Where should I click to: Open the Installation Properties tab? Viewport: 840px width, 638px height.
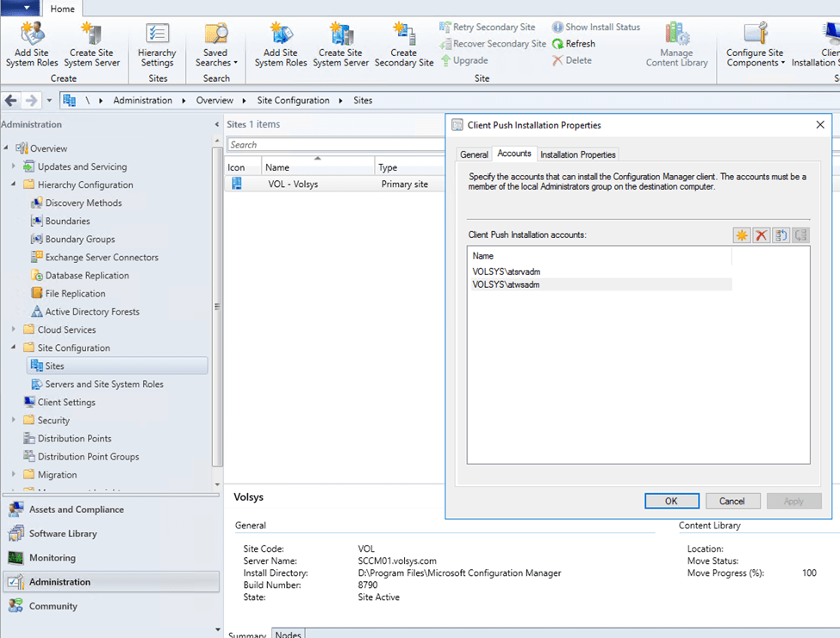tap(578, 154)
